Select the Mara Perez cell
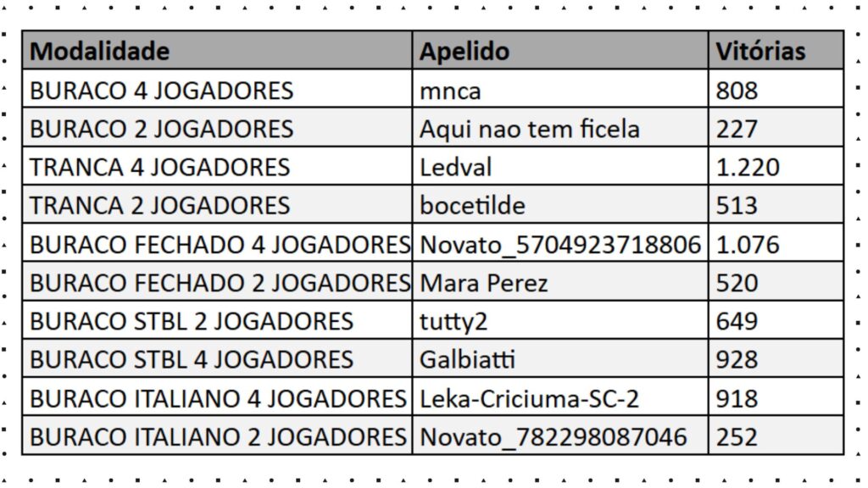This screenshot has height=488, width=868. pyautogui.click(x=484, y=283)
